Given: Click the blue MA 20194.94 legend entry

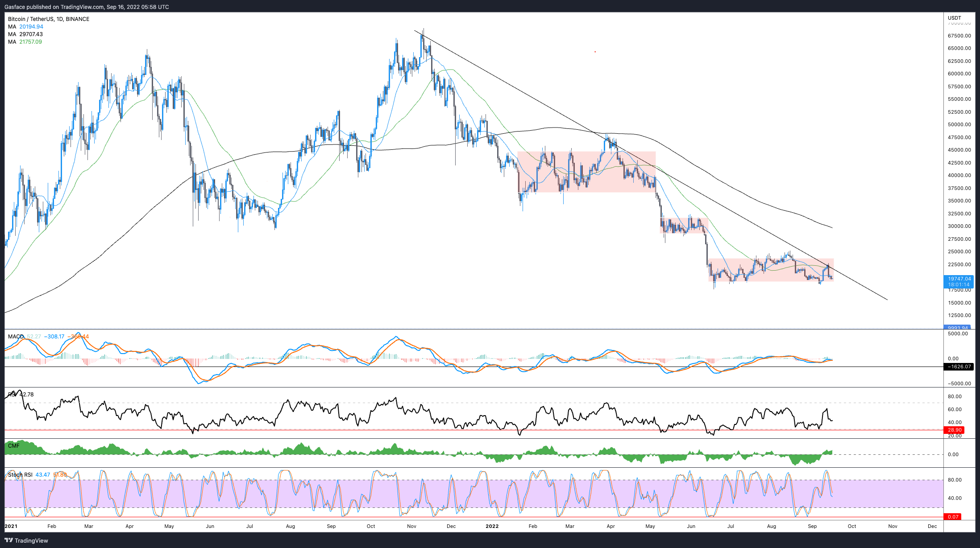Looking at the screenshot, I should coord(26,27).
